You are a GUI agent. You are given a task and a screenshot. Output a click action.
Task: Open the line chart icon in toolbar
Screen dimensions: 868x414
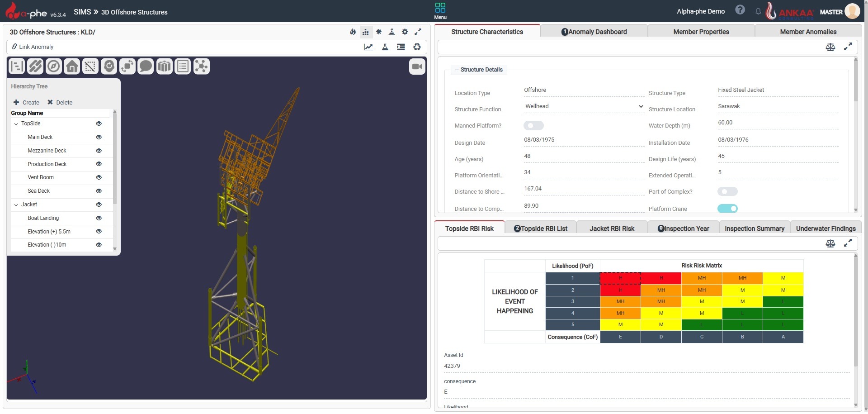pyautogui.click(x=368, y=47)
